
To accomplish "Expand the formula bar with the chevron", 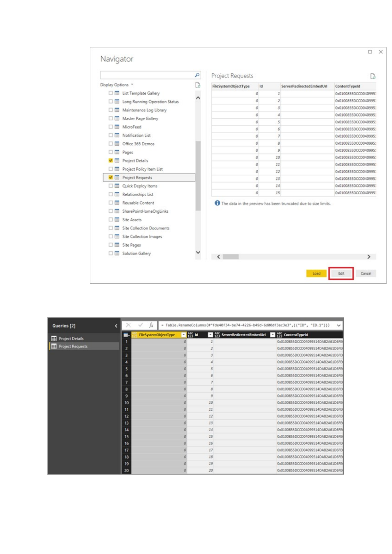I will (x=339, y=325).
